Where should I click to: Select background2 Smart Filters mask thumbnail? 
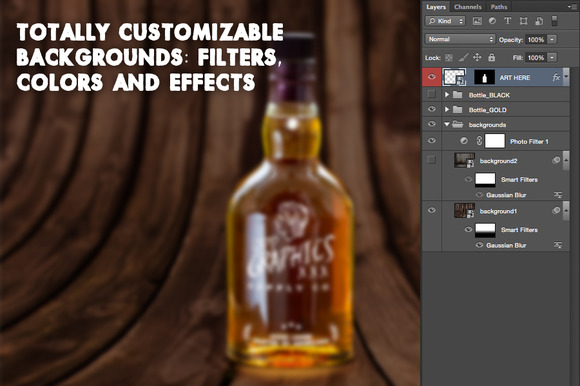pos(485,179)
